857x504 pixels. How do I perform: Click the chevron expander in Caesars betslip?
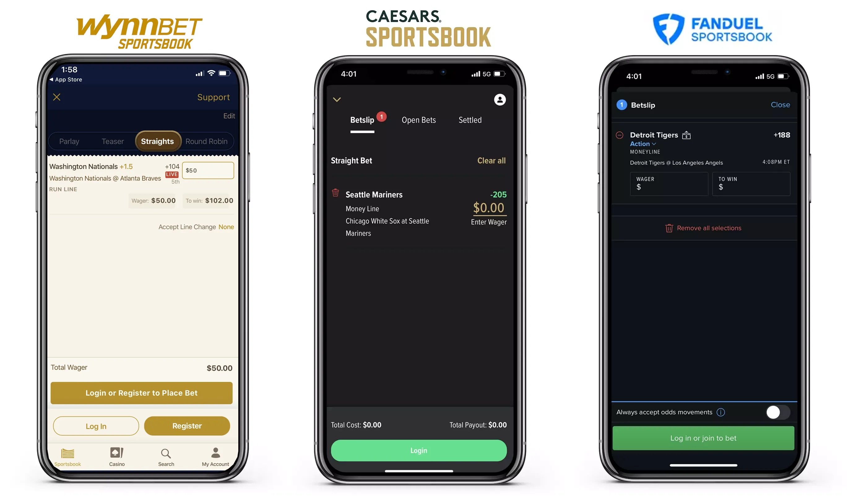pyautogui.click(x=336, y=99)
